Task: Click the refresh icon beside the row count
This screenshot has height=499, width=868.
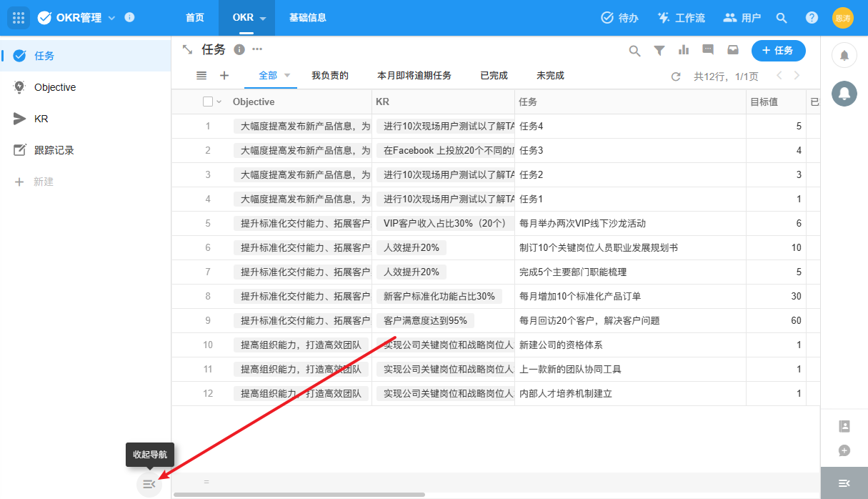Action: [x=676, y=76]
